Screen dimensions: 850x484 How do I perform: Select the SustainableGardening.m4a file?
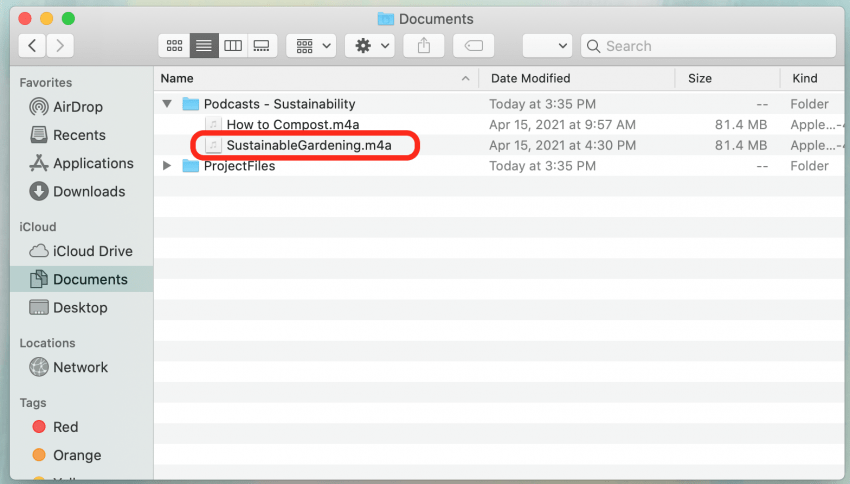[x=308, y=145]
